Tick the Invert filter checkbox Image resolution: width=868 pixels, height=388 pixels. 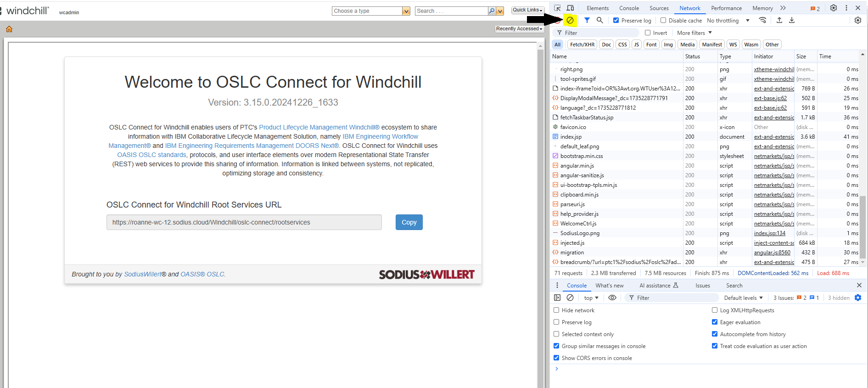(x=648, y=33)
